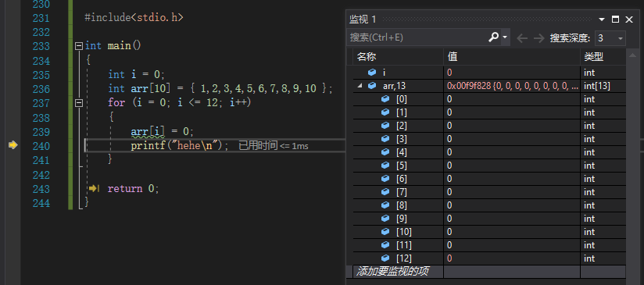
Task: Click the arr[i] = 0 statement
Action: 162,131
